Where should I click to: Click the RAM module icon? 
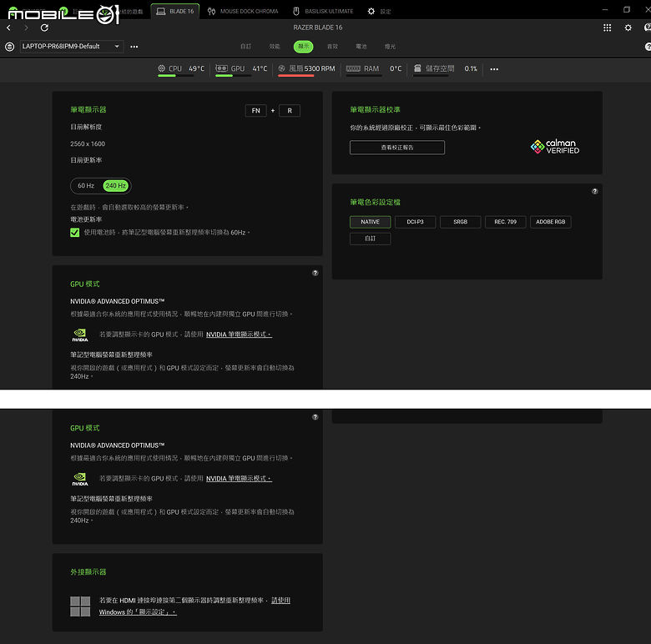(353, 68)
